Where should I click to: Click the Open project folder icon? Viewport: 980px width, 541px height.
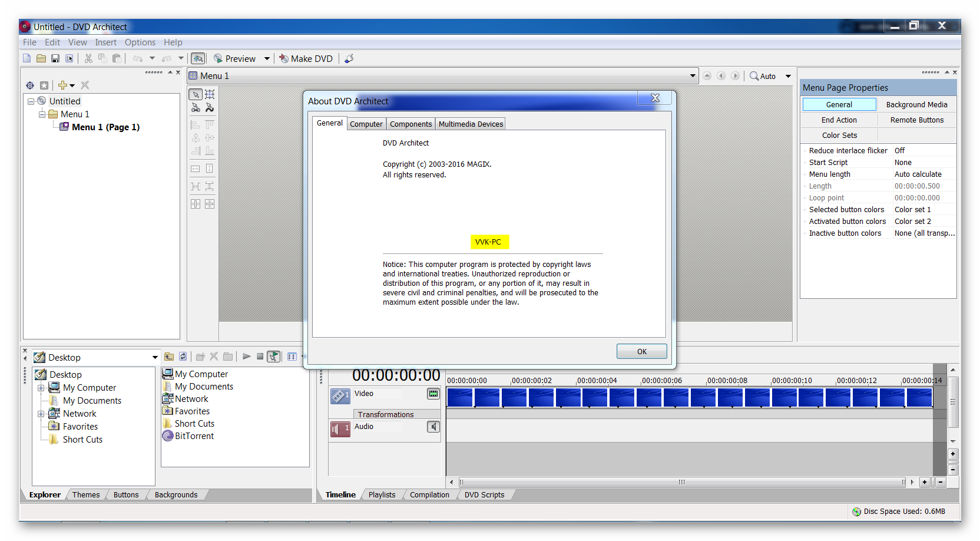(x=41, y=58)
